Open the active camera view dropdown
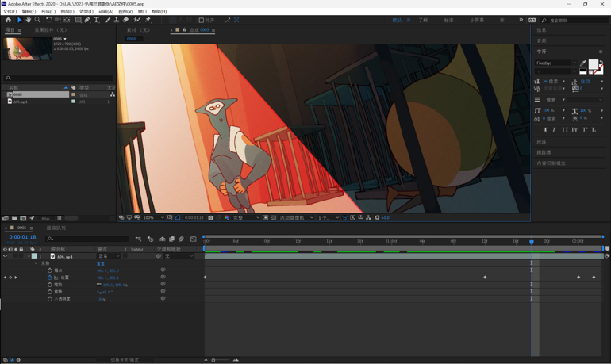This screenshot has width=611, height=364. pos(297,217)
